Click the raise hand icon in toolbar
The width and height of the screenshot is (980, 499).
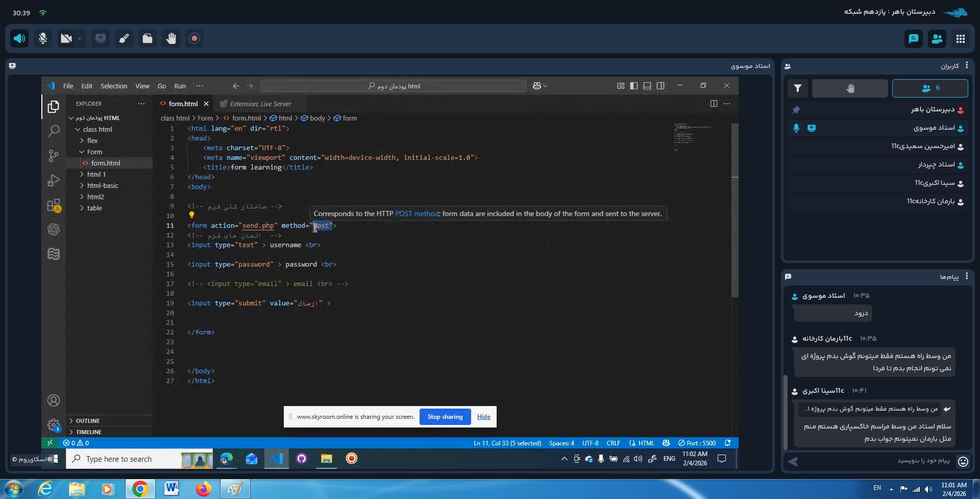171,38
